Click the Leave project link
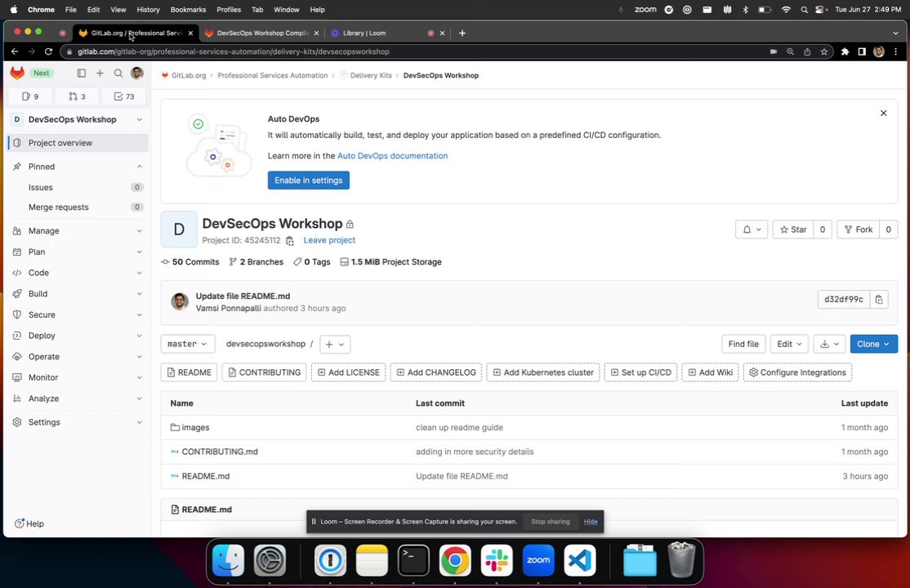This screenshot has width=910, height=588. [x=329, y=240]
